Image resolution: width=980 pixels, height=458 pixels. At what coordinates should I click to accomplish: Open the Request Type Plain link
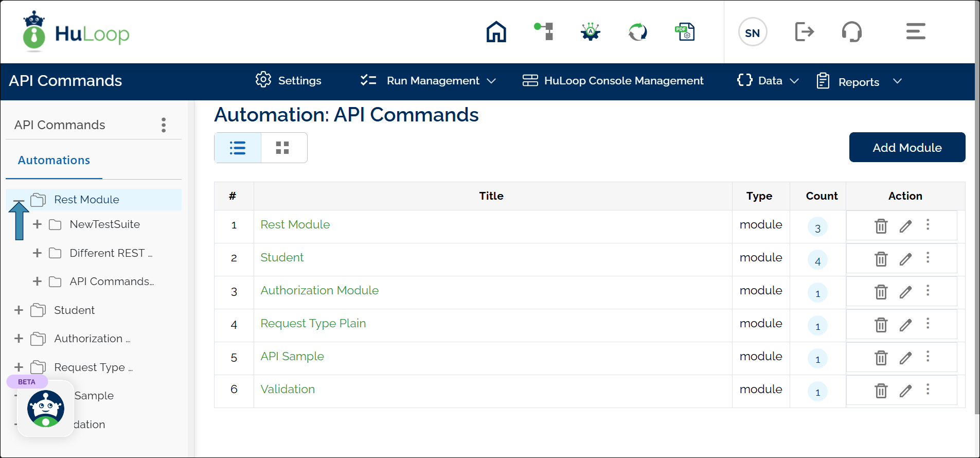pos(313,324)
